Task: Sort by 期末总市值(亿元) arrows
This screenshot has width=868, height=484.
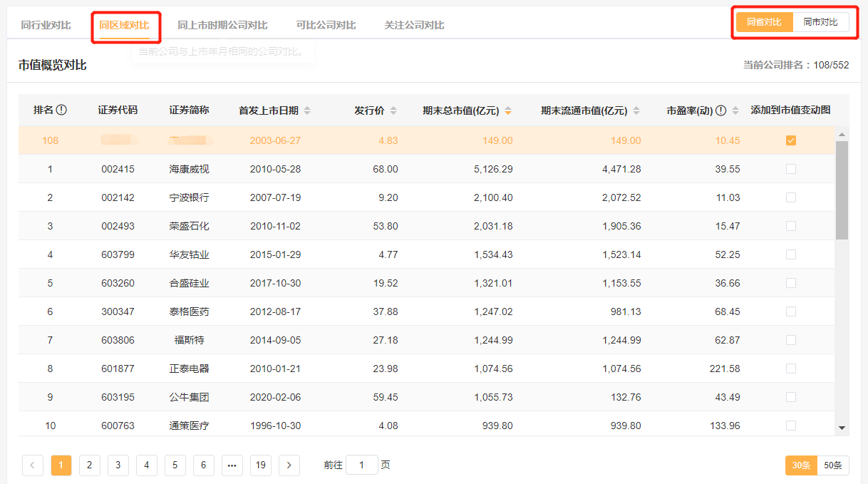Action: 508,110
